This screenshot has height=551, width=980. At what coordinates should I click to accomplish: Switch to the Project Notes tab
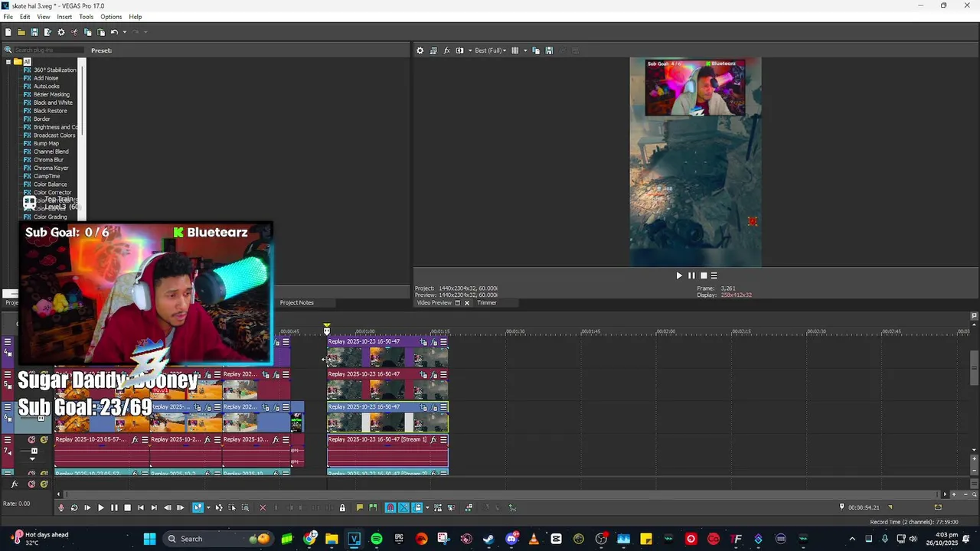point(297,302)
